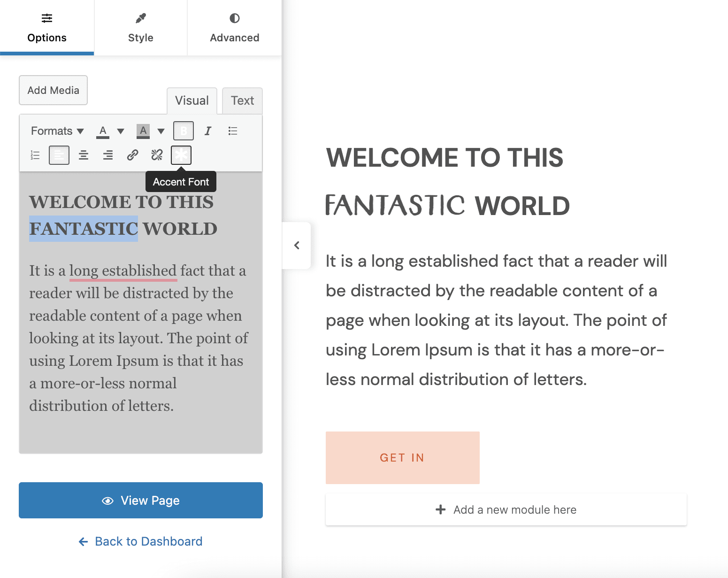Select the Visual editor tab
728x578 pixels.
tap(192, 100)
